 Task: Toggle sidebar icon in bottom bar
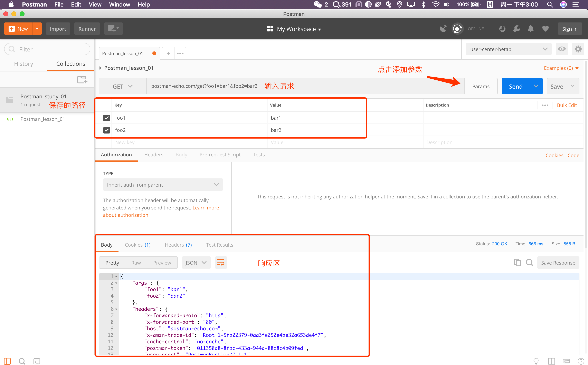(7, 361)
